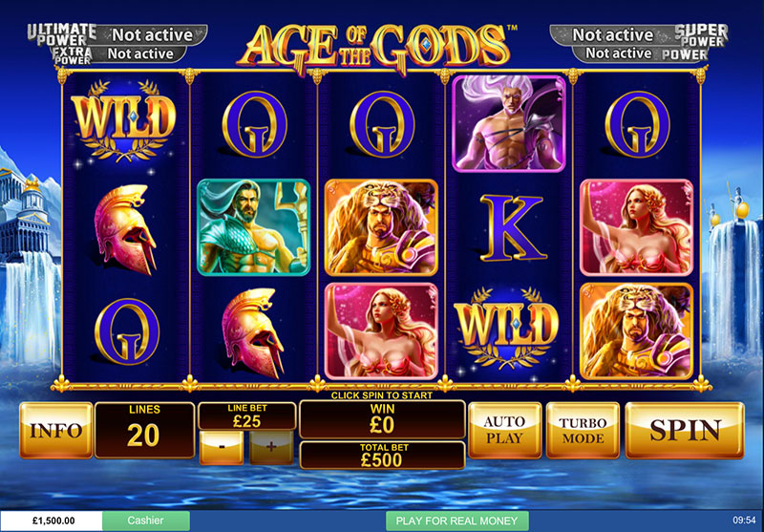Select the WILD symbol on fourth reel
The height and width of the screenshot is (532, 764).
[x=507, y=330]
